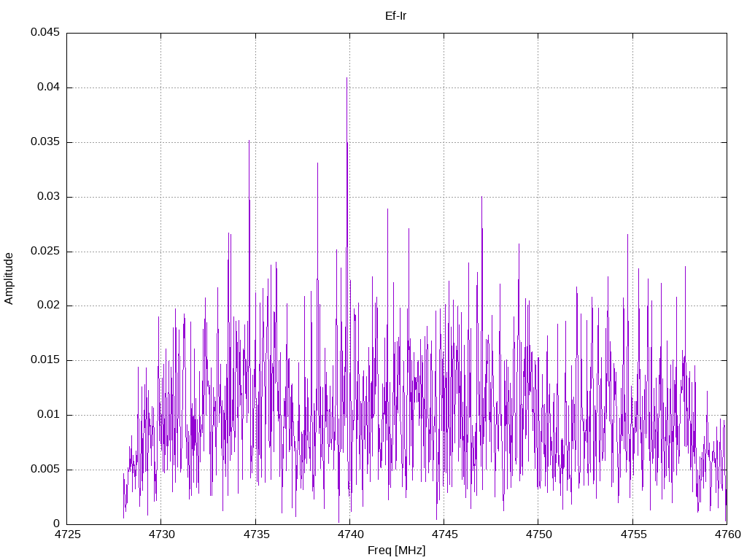Click the 4740 x-axis tick label
This screenshot has width=747, height=560.
[x=350, y=534]
